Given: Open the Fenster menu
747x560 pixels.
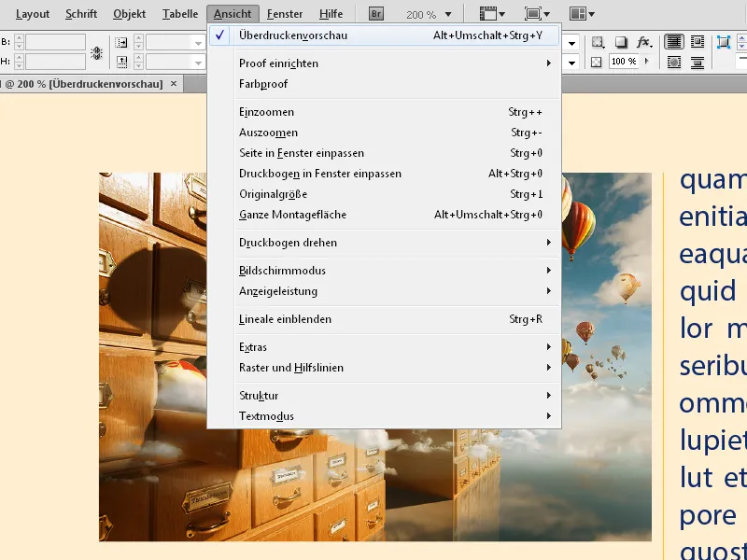Looking at the screenshot, I should point(285,14).
